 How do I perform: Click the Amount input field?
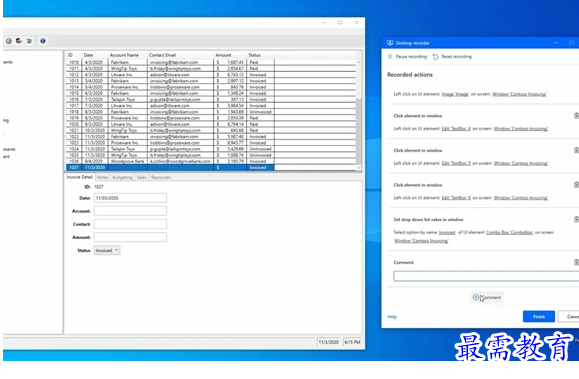[x=130, y=237]
